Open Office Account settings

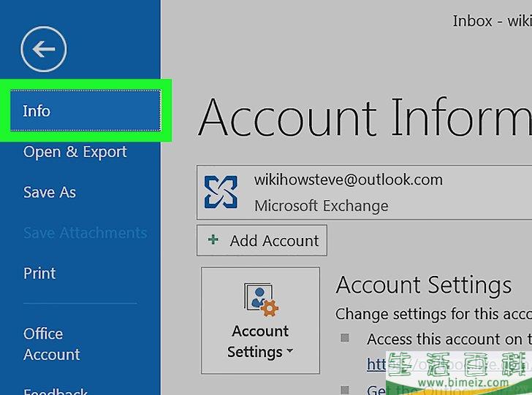point(52,344)
